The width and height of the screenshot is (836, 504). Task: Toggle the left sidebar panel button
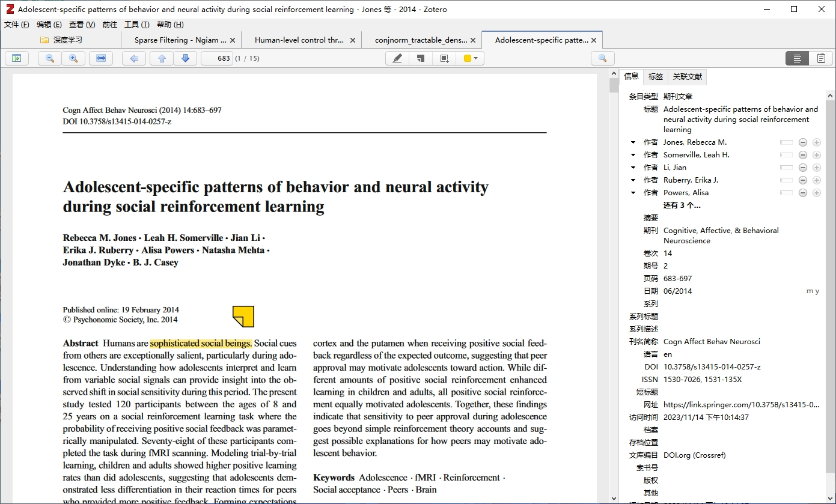17,58
